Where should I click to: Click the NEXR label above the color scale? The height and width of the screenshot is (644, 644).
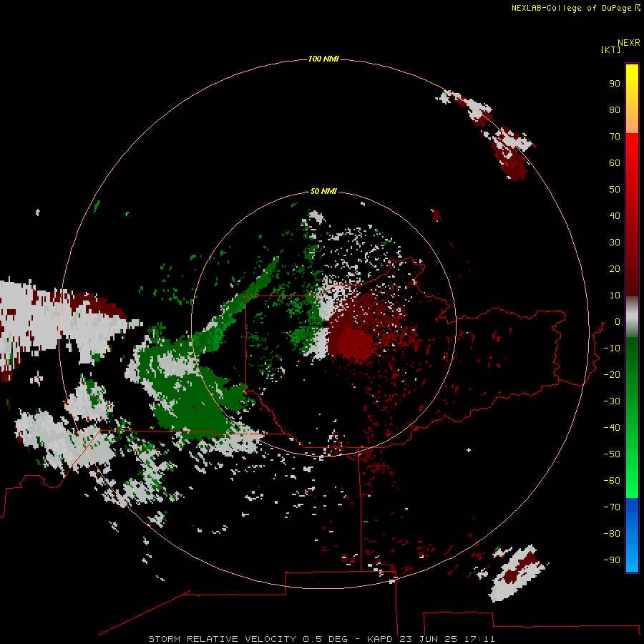tap(628, 43)
